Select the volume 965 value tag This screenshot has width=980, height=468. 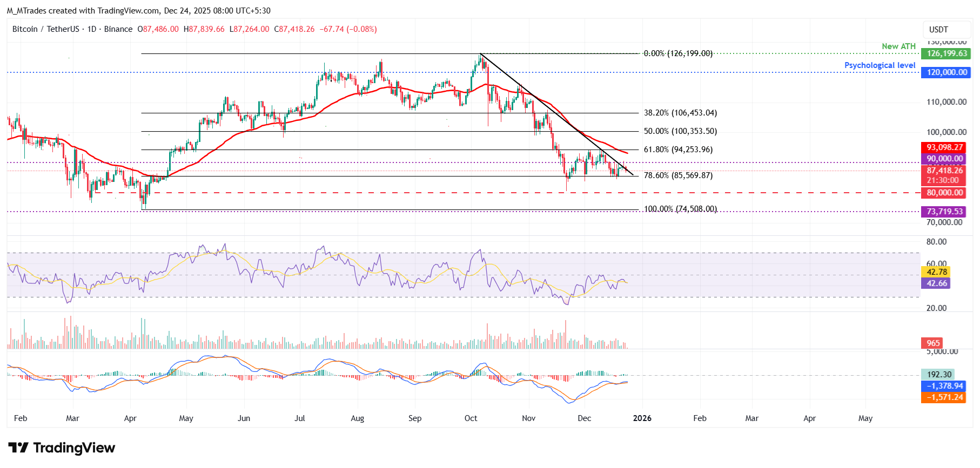(933, 343)
